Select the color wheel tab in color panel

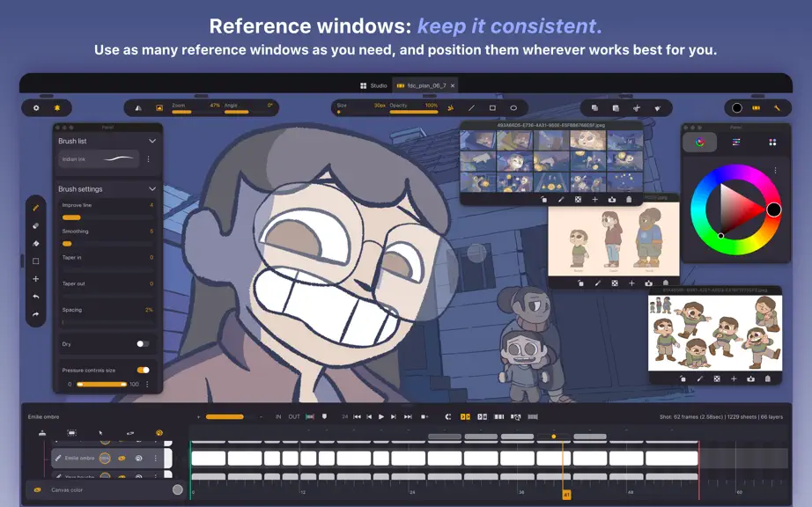tap(699, 143)
